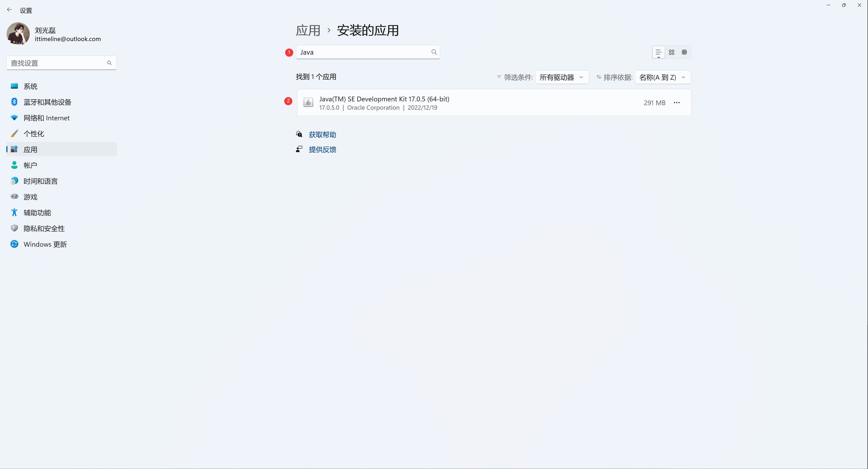The width and height of the screenshot is (868, 469).
Task: Close the Settings window
Action: pos(859,5)
